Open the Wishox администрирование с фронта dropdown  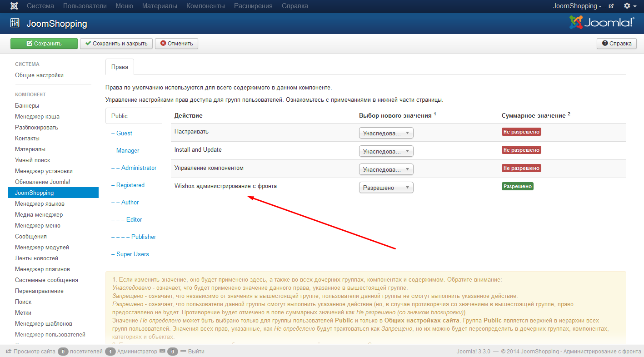tap(386, 188)
